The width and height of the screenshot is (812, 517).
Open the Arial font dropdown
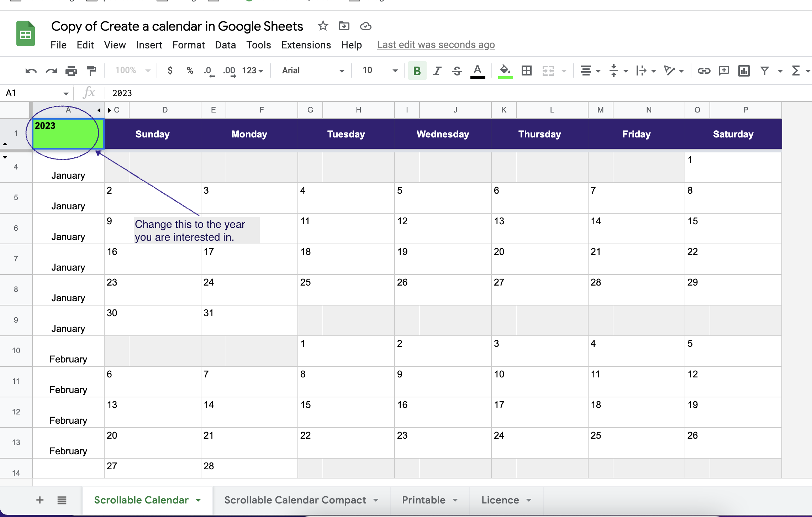pos(313,70)
